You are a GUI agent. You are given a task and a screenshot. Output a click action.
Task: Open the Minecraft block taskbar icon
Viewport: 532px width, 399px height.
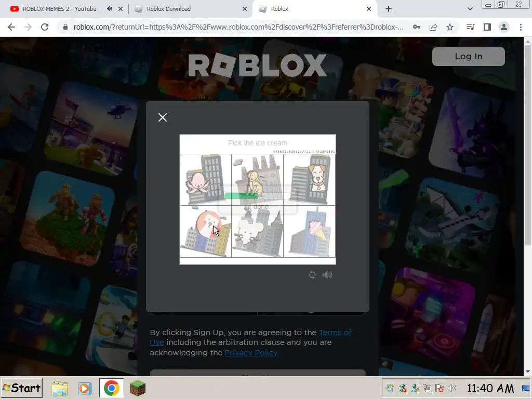click(x=137, y=388)
